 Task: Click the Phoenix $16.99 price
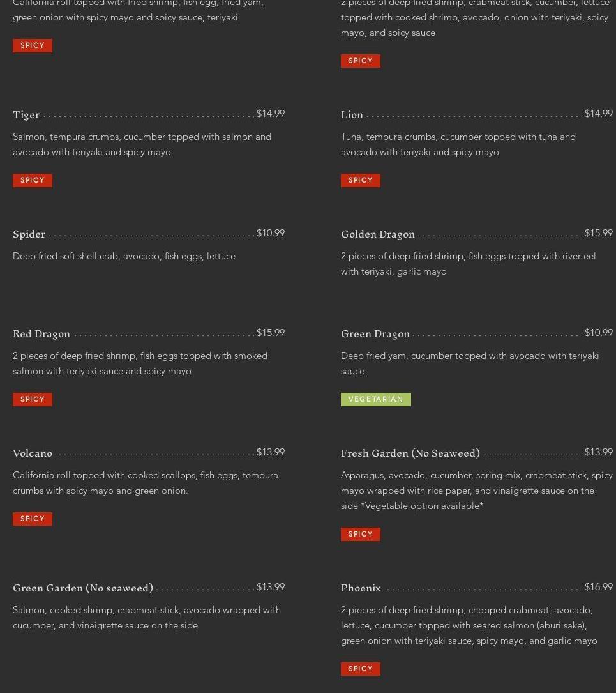[x=598, y=586]
